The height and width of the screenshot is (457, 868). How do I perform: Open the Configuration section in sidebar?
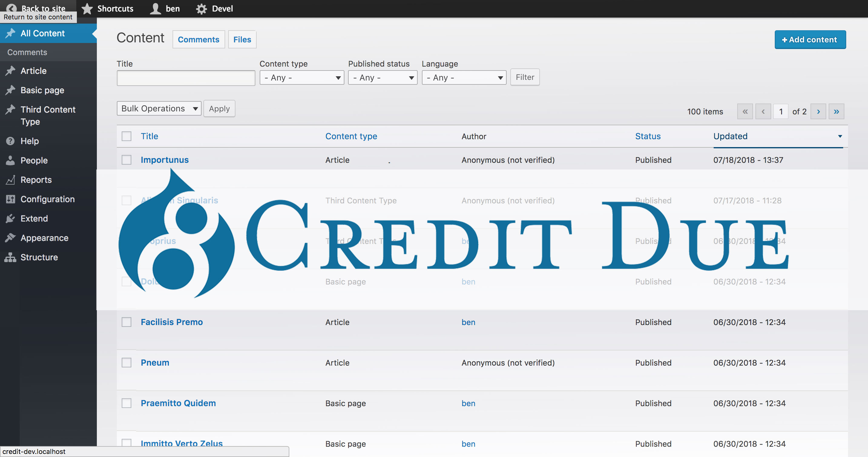coord(47,199)
